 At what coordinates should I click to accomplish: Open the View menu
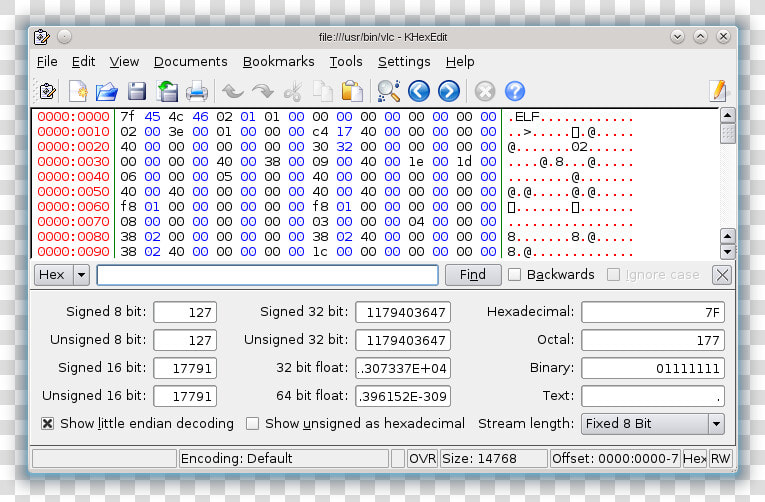(124, 62)
